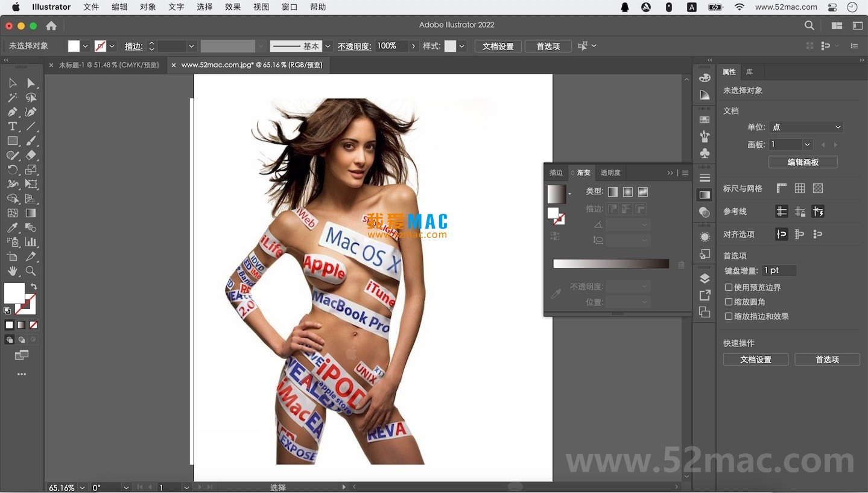Enable 缩放描边和效果 checkbox
Image resolution: width=868 pixels, height=493 pixels.
[x=729, y=316]
